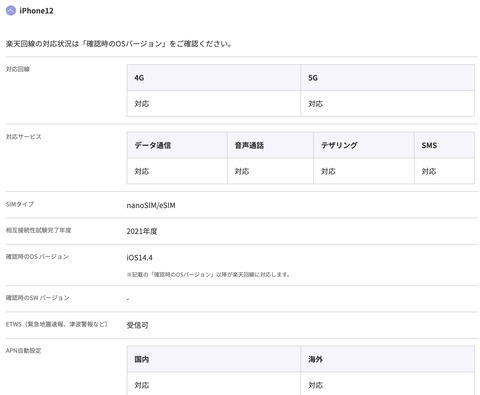Click the SIMタイプ row label
The height and width of the screenshot is (395, 480).
[20, 204]
